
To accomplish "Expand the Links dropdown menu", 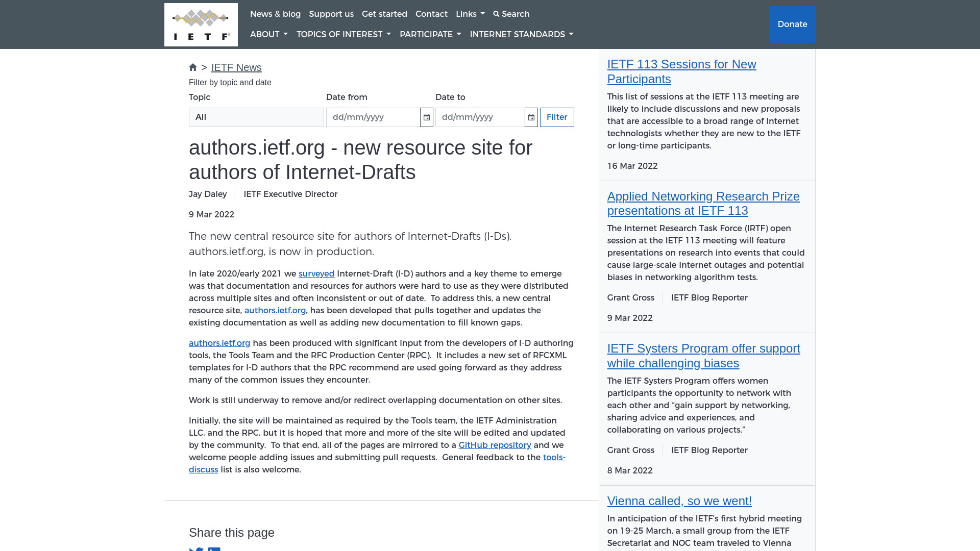I will click(x=470, y=14).
